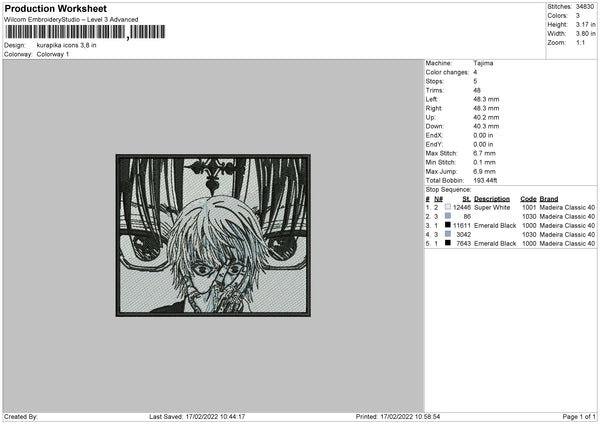600x424 pixels.
Task: Click the 'Created By:' footer label
Action: (21, 416)
